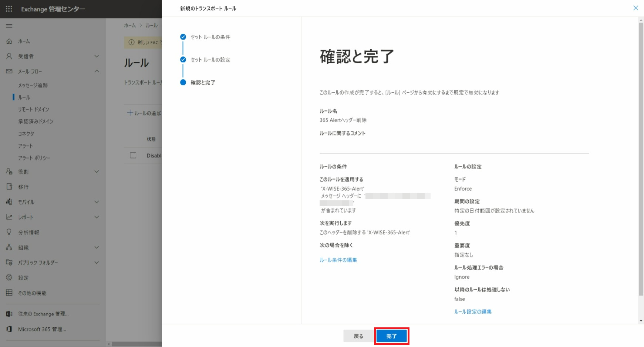Go to the completed 'セット ルールの条件' step
644x347 pixels.
click(210, 37)
